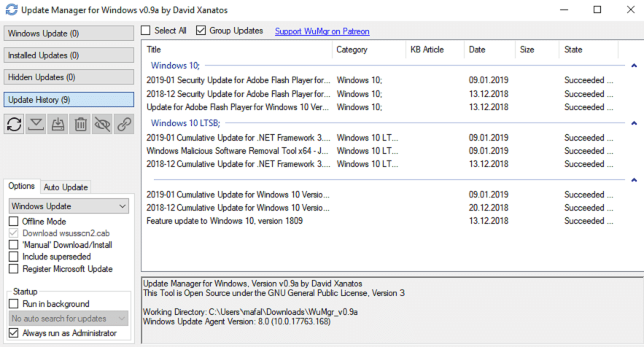
Task: Click the get link chain icon
Action: tap(124, 124)
